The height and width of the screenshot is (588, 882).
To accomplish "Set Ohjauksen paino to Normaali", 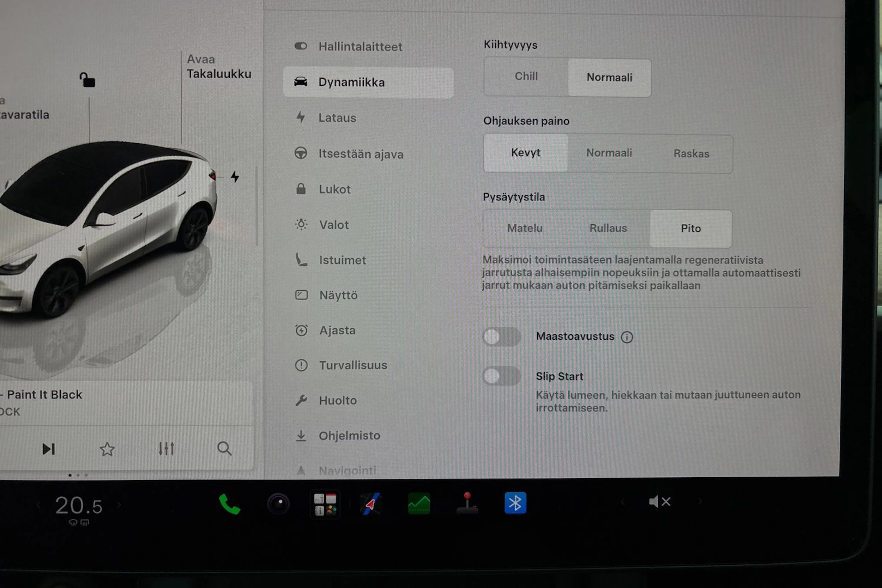I will (609, 153).
